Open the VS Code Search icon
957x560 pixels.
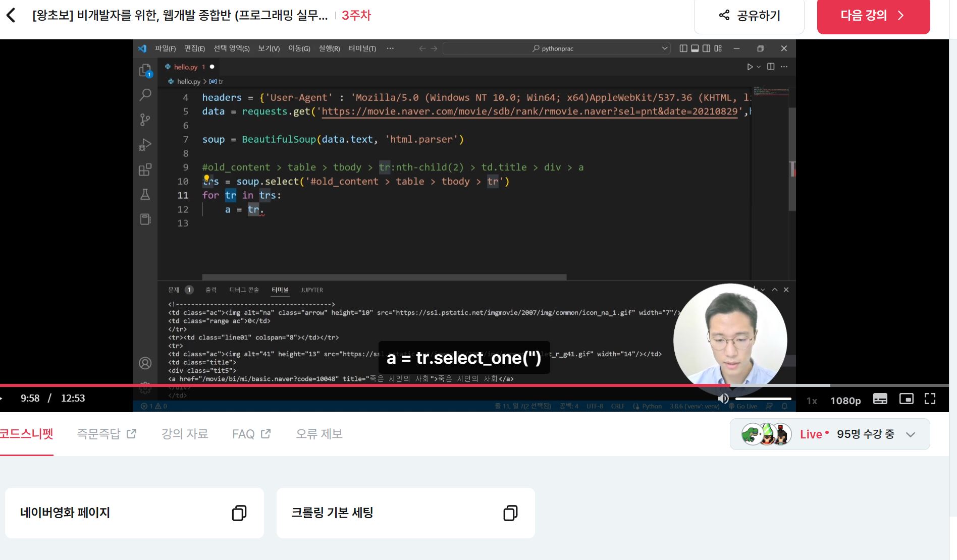[x=145, y=94]
